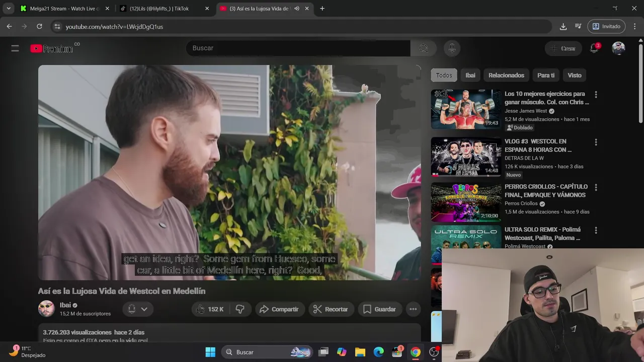Open the YouTube hamburger guide menu

click(15, 48)
